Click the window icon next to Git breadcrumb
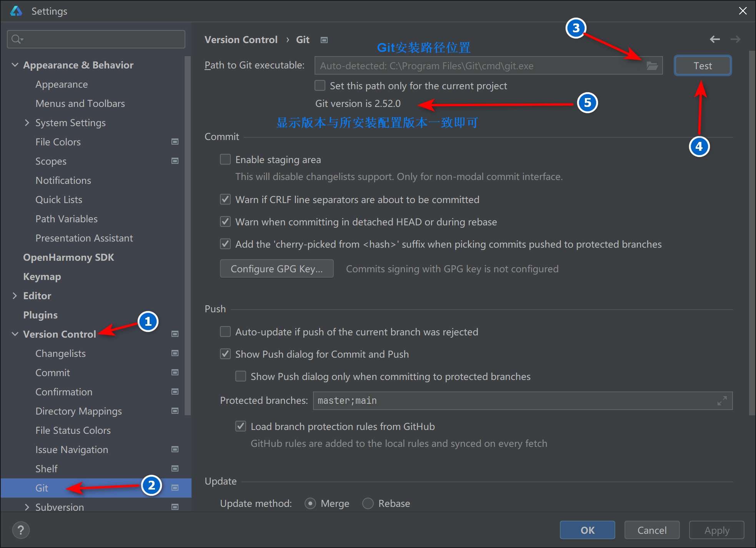756x548 pixels. pos(324,40)
